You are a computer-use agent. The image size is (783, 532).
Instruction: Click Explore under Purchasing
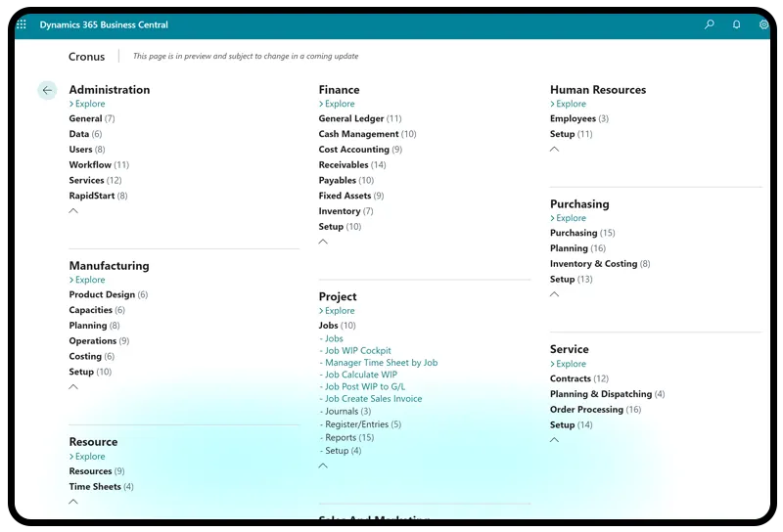pyautogui.click(x=570, y=218)
